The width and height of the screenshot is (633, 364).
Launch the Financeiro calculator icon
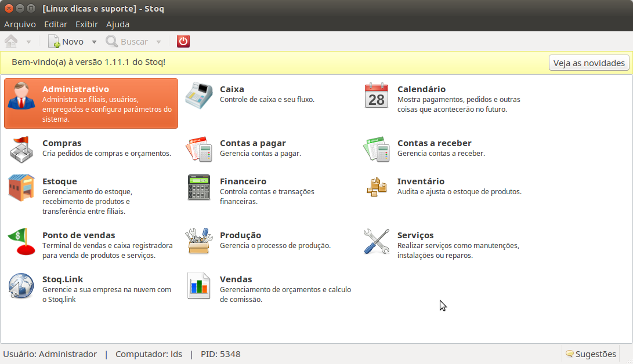tap(199, 187)
